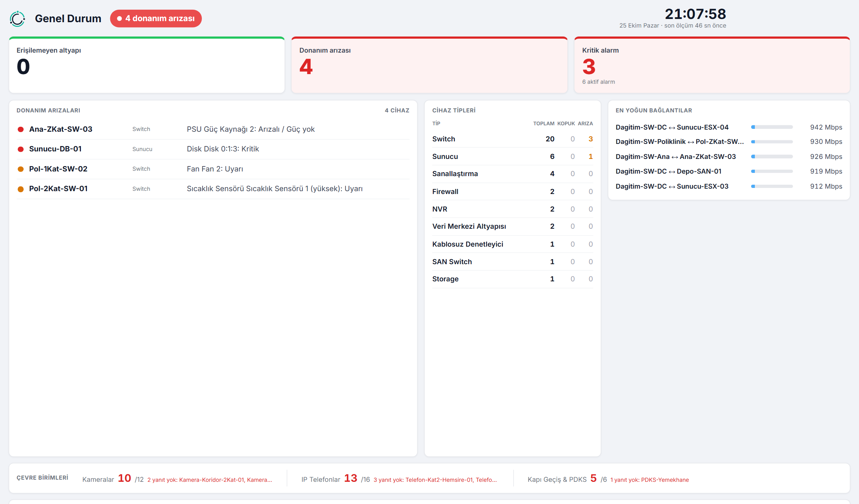This screenshot has height=504, width=859.
Task: Click the circular app logo icon
Action: click(x=17, y=19)
